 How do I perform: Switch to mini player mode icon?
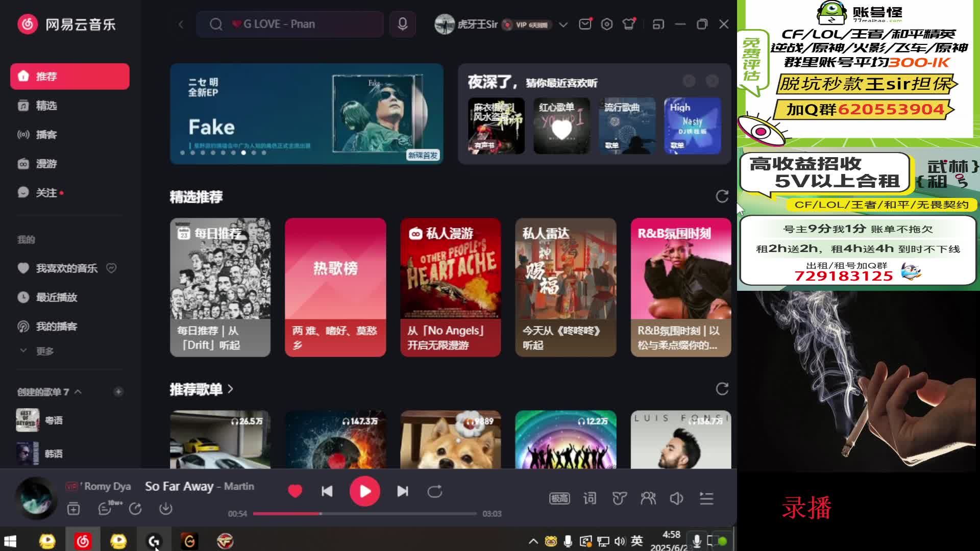[658, 24]
